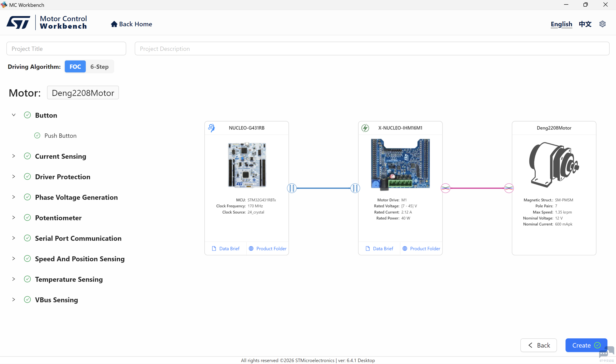Expand the Driver Protection section
The image size is (616, 364).
click(x=14, y=177)
